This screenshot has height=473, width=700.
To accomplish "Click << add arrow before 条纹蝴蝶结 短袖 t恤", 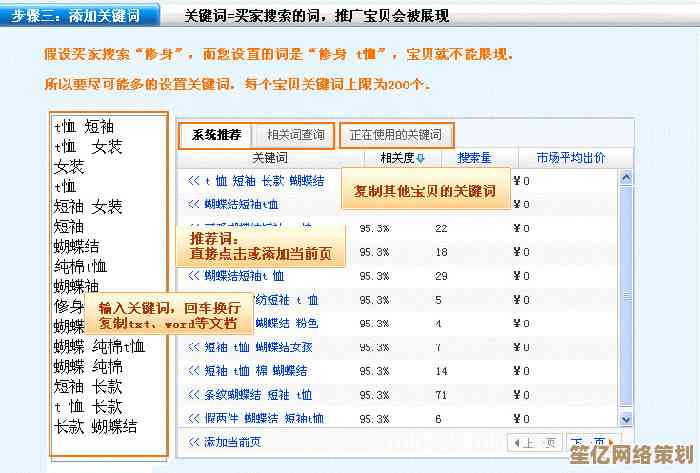I will click(194, 395).
